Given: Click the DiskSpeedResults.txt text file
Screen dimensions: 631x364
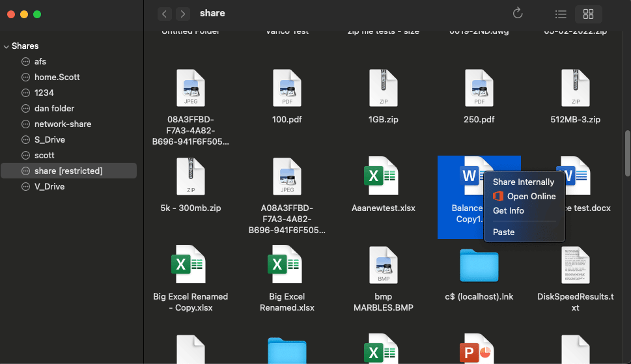Looking at the screenshot, I should click(576, 265).
